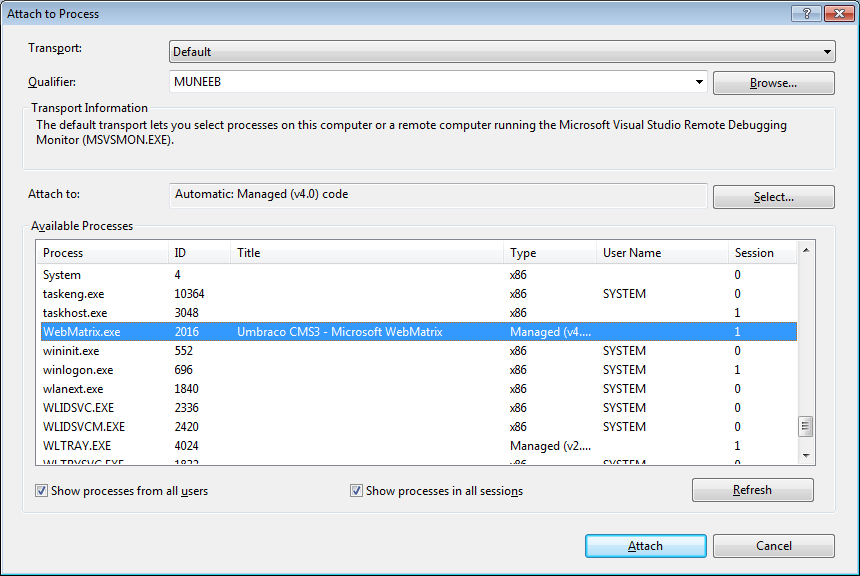Viewport: 860px width, 576px height.
Task: Sort processes by the Process column header
Action: (x=102, y=253)
